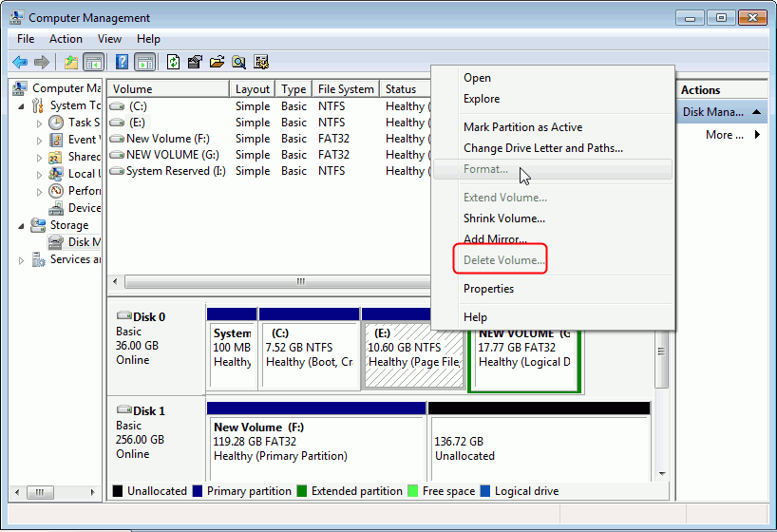Click the Back arrow toolbar icon
This screenshot has height=532, width=777.
point(20,62)
